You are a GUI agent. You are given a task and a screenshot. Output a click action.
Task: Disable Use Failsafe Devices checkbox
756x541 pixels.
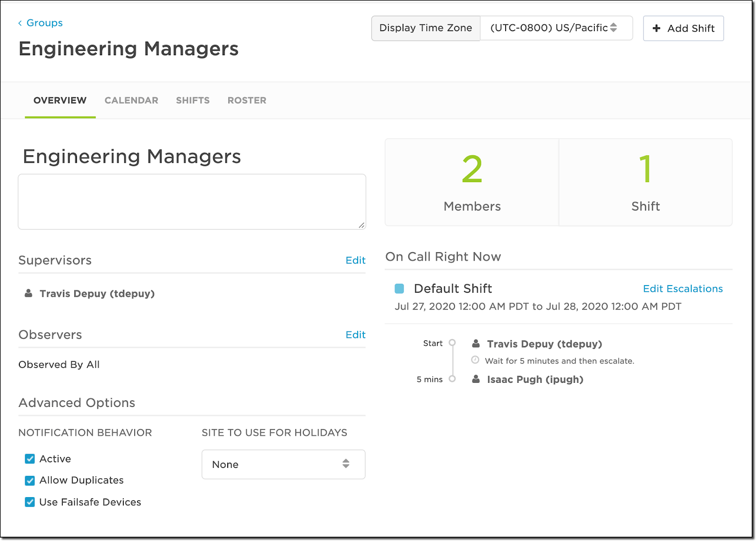[x=30, y=502]
